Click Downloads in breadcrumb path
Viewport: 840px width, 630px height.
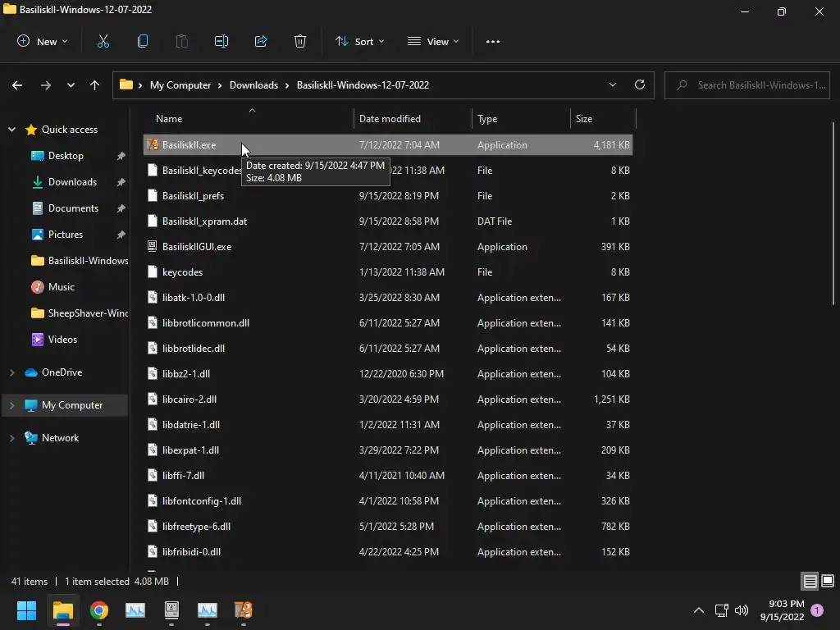(x=253, y=85)
